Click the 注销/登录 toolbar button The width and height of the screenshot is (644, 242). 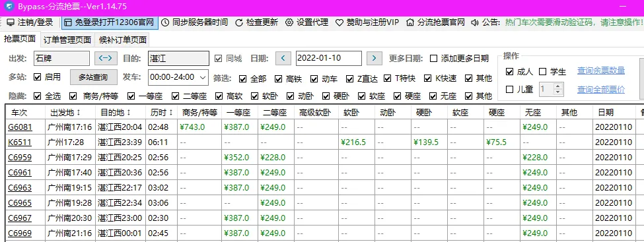(30, 22)
